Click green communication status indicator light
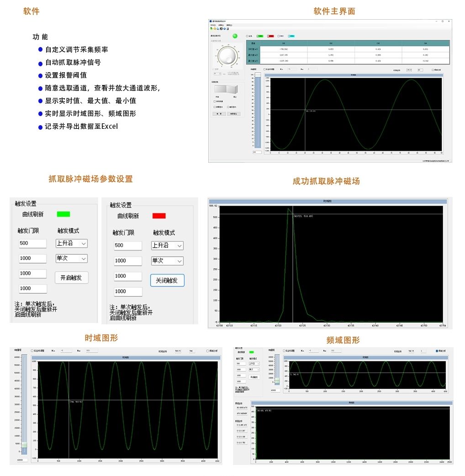The image size is (465, 476). point(235,36)
